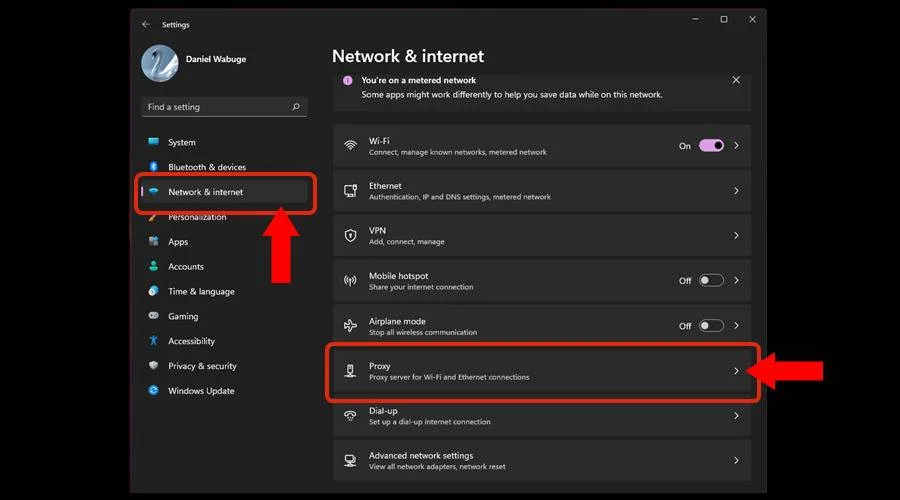
Task: Dismiss the metered network notice
Action: (736, 80)
